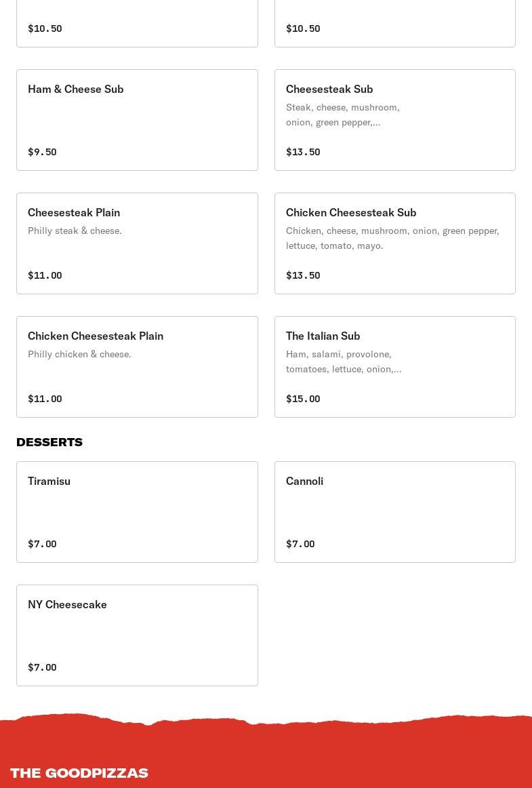
Task: Click the Chicken Cheesesteak Sub title
Action: 351,212
